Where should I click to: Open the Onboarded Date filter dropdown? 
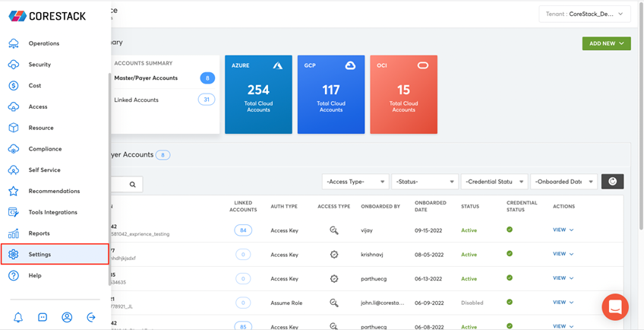564,182
